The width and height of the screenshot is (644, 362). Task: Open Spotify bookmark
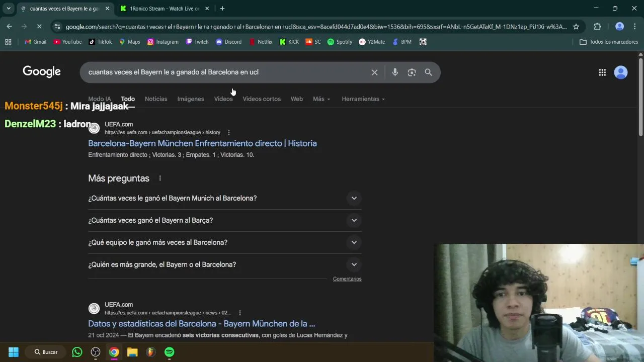pyautogui.click(x=340, y=42)
